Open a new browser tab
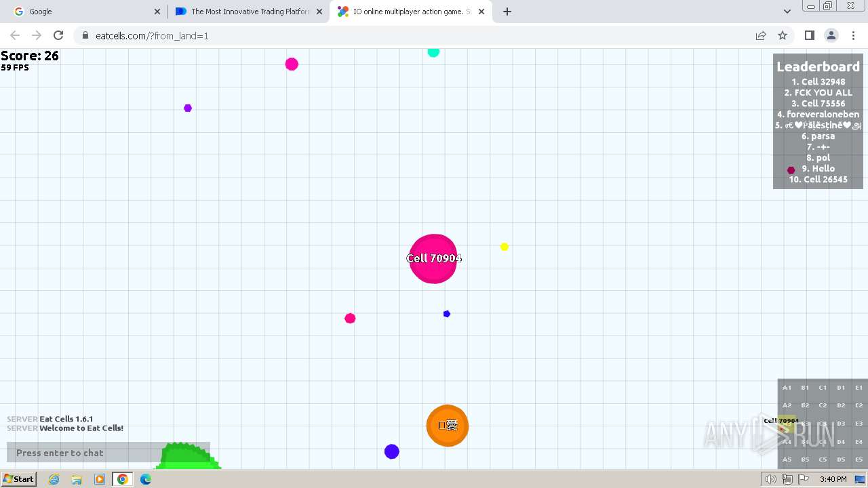Screen dimensions: 868x488 pos(507,12)
